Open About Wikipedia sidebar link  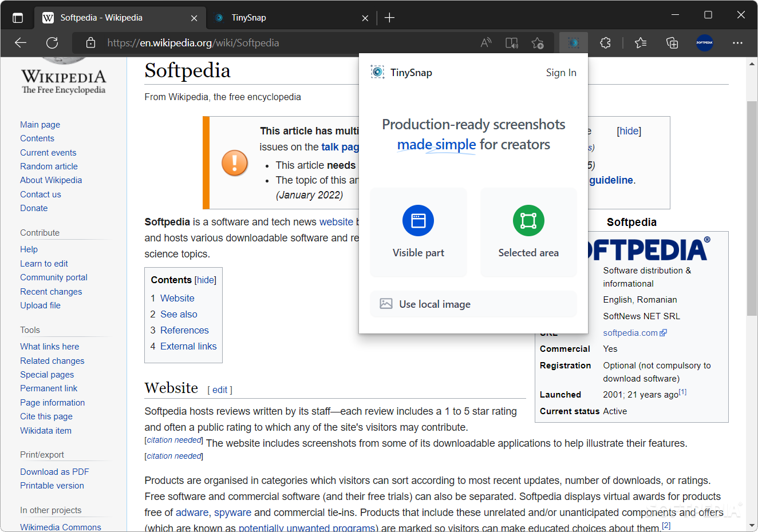pos(51,180)
